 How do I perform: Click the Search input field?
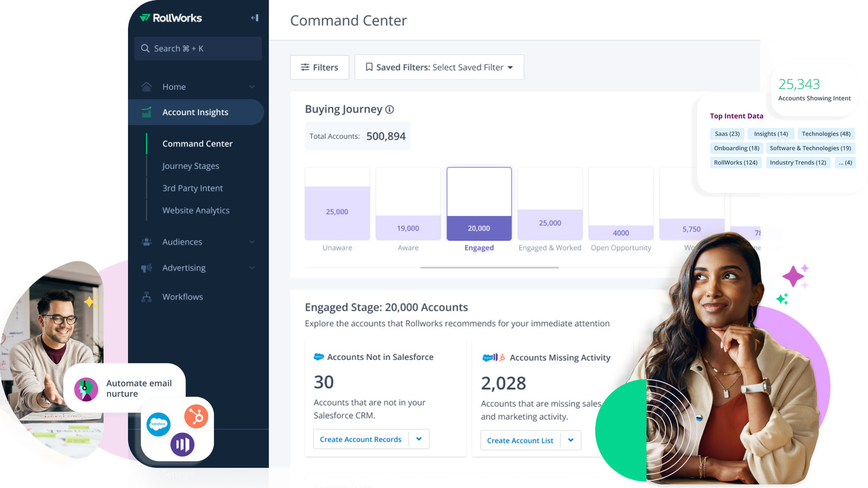click(x=198, y=48)
